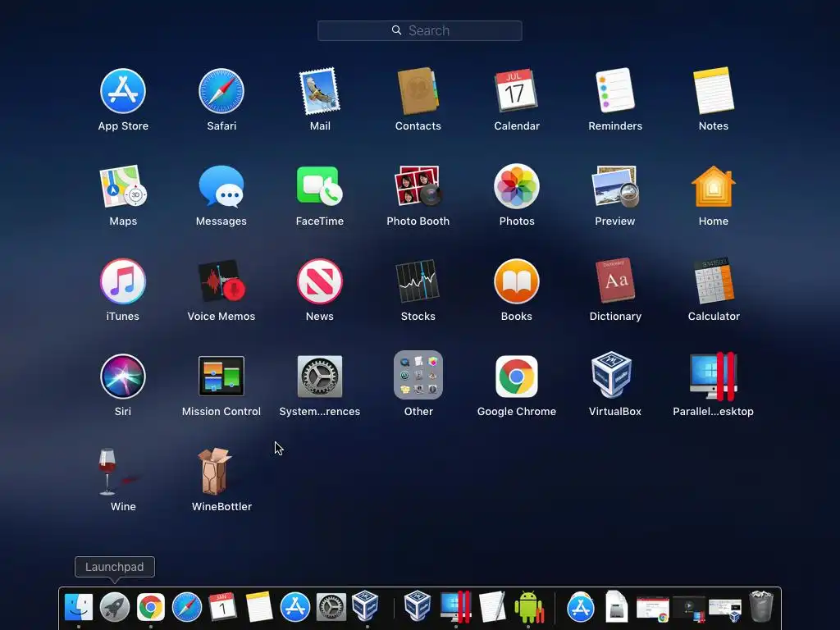Open the Contacts app

click(x=418, y=91)
